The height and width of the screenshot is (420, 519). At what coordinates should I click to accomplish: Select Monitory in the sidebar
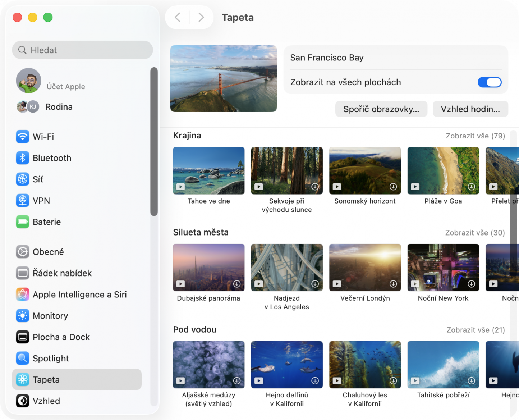click(x=50, y=316)
